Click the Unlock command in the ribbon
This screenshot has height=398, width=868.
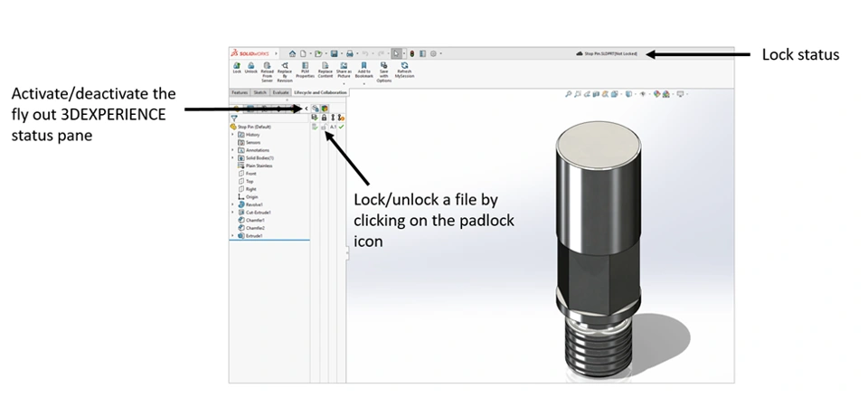pyautogui.click(x=250, y=68)
